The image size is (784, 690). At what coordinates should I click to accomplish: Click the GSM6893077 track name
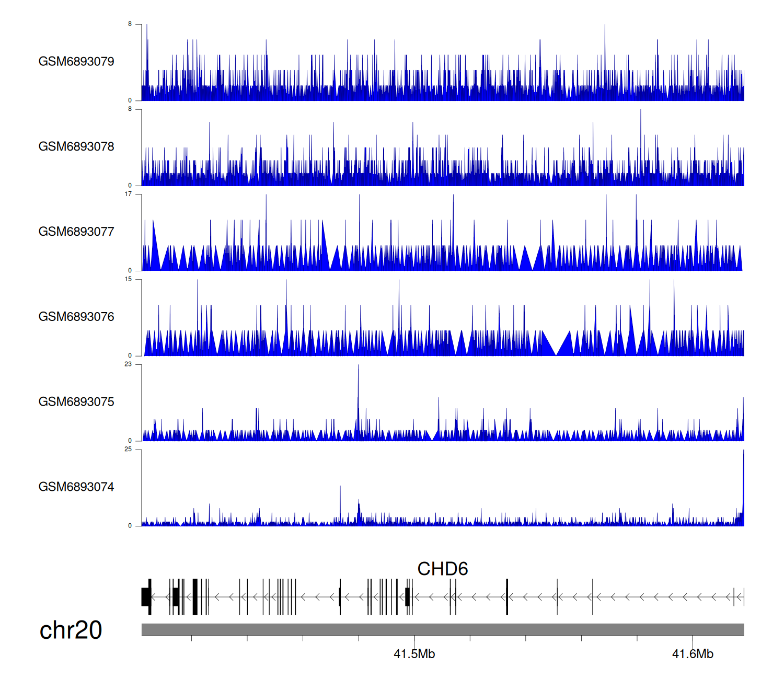(76, 232)
